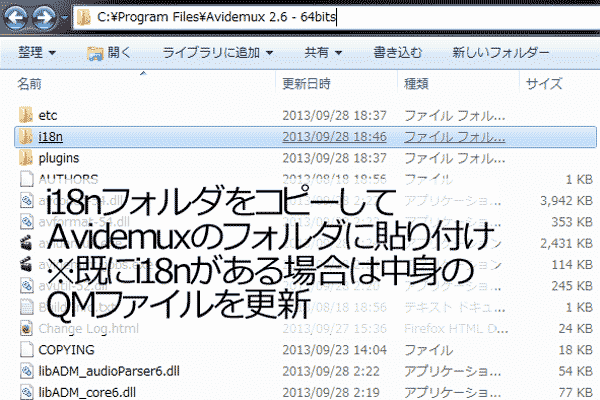Click the 2013/09/28 2:19 date of libADM_core6.dll
The height and width of the screenshot is (400, 600).
coord(331,392)
